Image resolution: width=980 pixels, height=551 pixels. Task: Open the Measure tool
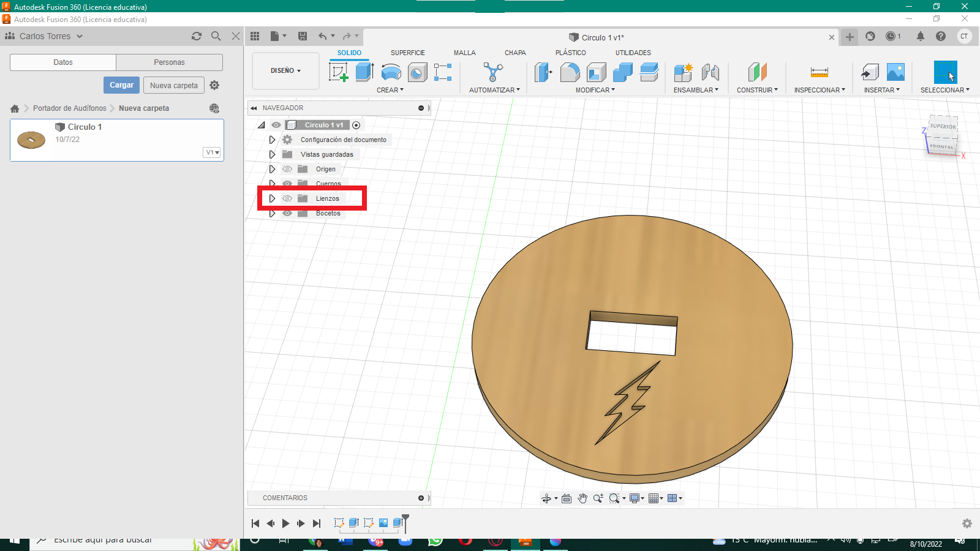(x=819, y=72)
